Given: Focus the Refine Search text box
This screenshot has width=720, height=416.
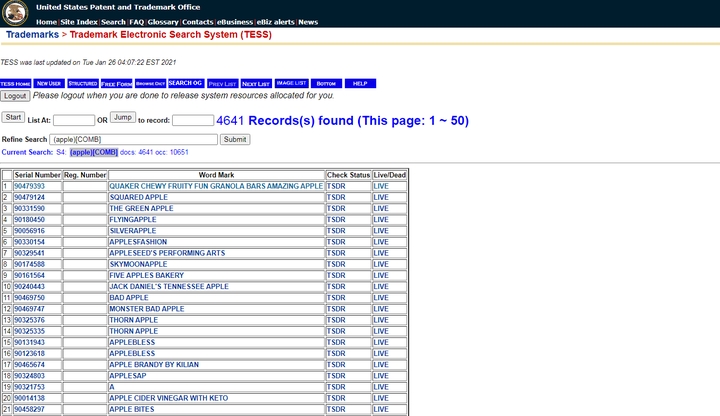Looking at the screenshot, I should [x=133, y=139].
